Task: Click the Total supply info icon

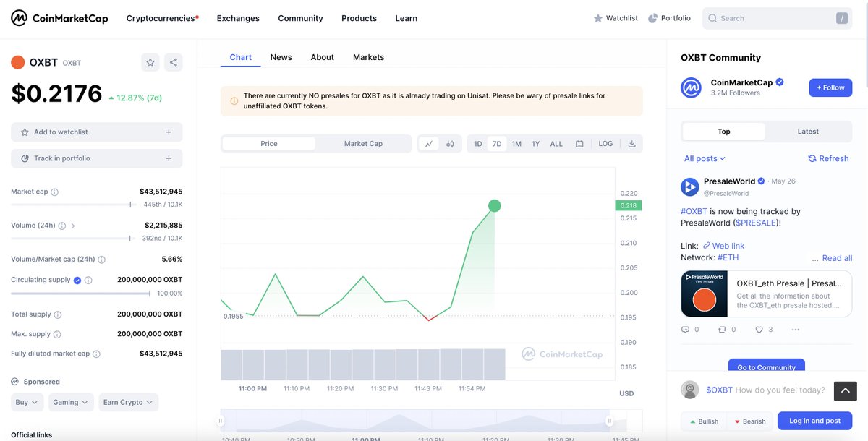Action: coord(58,314)
